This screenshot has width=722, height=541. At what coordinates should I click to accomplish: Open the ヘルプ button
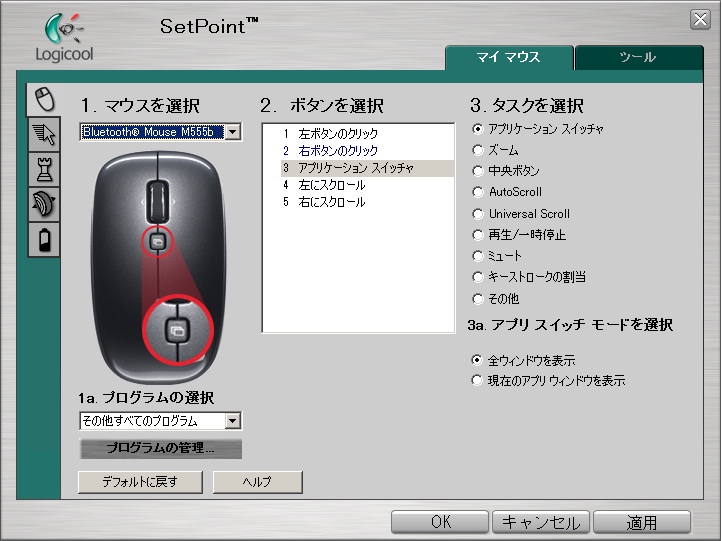coord(257,482)
